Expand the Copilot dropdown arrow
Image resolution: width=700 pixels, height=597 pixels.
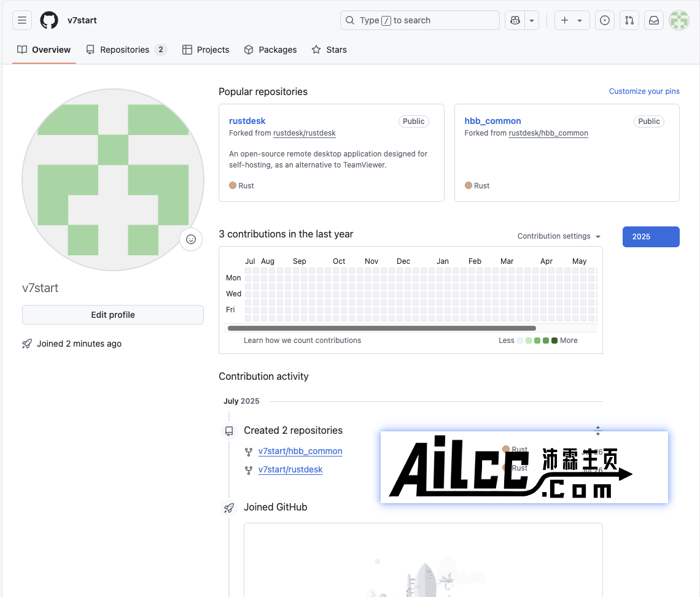532,20
